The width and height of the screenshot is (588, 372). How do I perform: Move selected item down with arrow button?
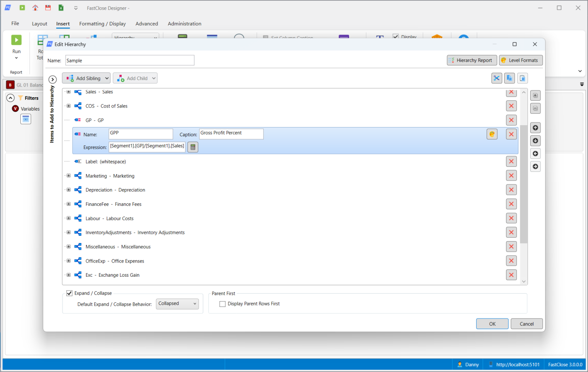(x=535, y=140)
